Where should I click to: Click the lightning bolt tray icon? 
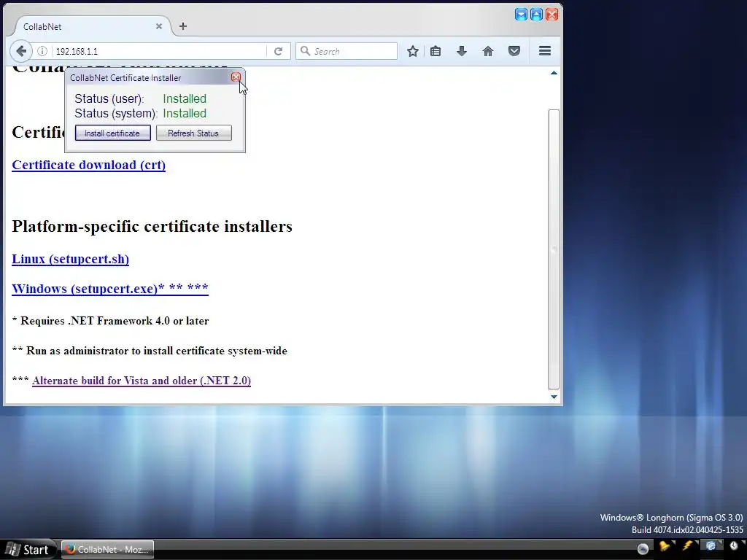[687, 546]
